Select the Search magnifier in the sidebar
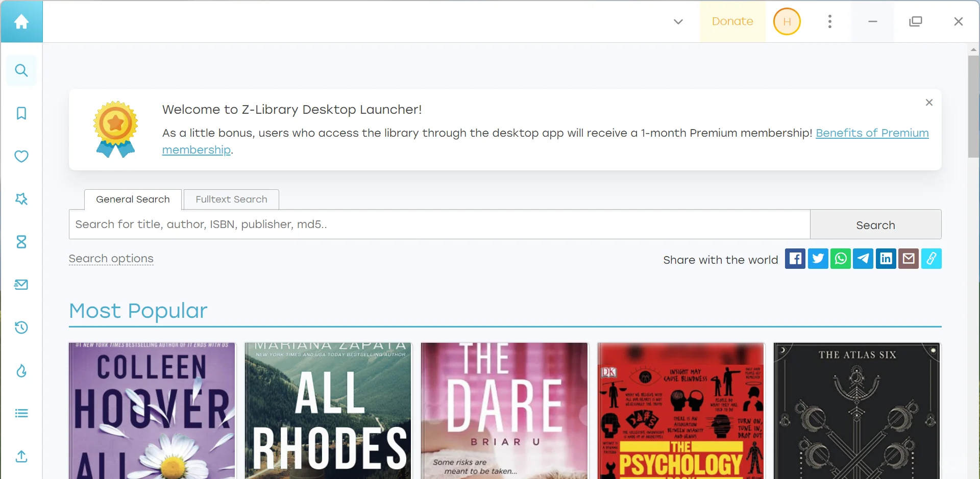The image size is (980, 479). pos(21,70)
